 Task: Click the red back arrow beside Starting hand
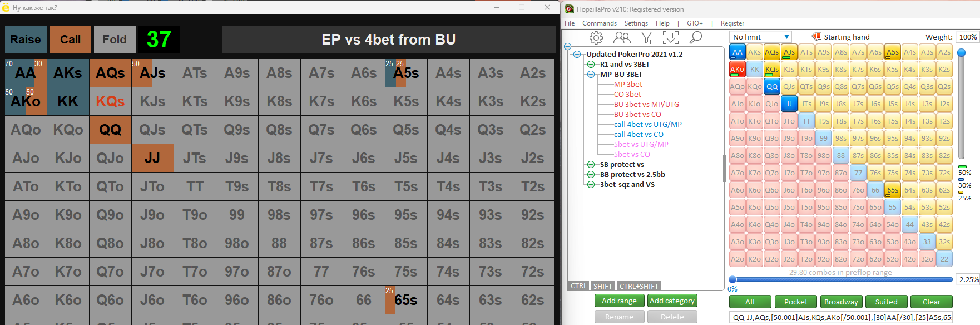[816, 37]
